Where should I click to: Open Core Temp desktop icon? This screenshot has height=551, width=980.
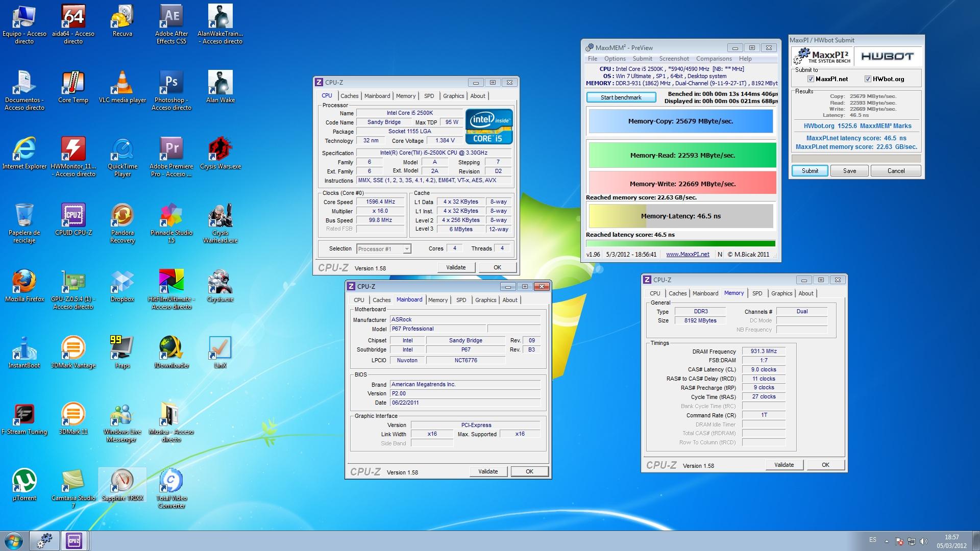[x=73, y=87]
